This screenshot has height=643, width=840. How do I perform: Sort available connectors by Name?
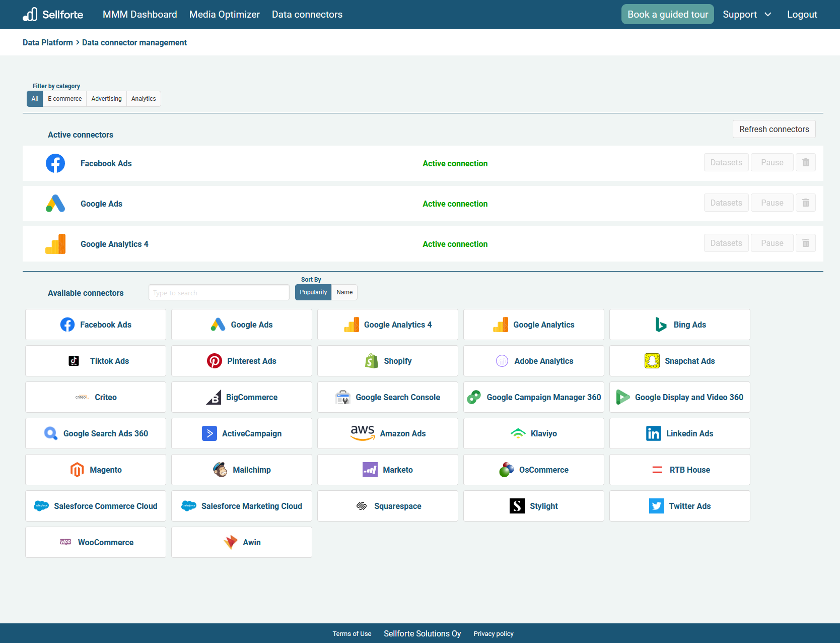point(344,292)
